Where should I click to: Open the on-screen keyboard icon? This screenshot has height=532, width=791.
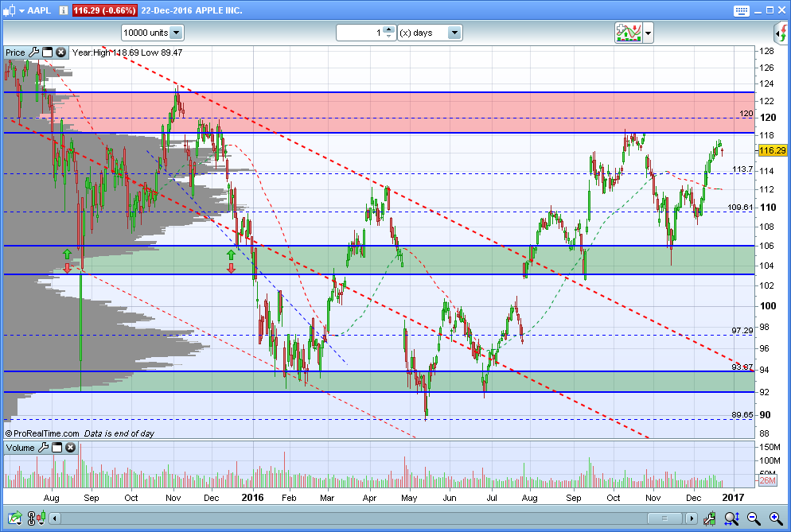742,10
